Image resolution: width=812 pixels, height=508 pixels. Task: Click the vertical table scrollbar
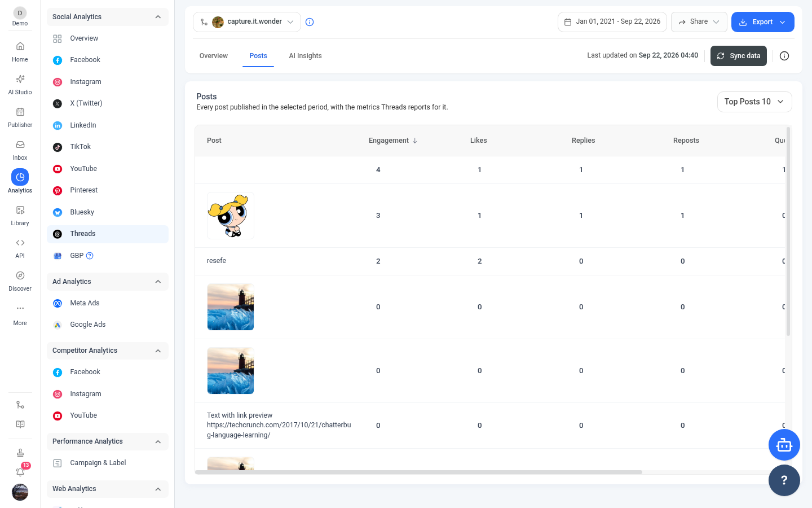[788, 231]
